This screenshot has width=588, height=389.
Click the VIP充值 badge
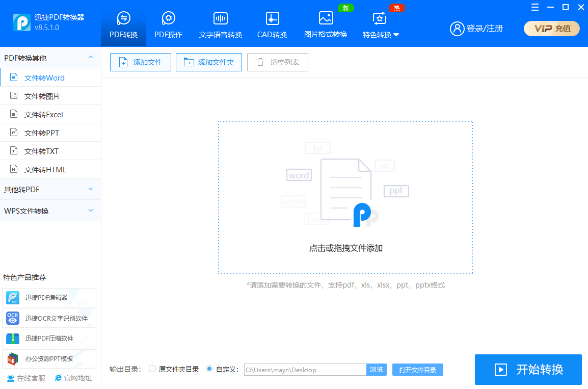[551, 29]
